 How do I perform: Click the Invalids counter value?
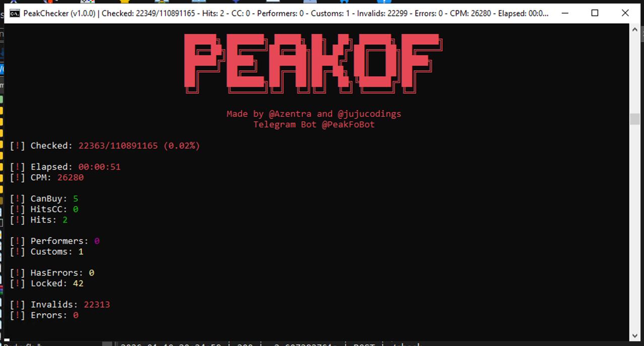pyautogui.click(x=97, y=305)
